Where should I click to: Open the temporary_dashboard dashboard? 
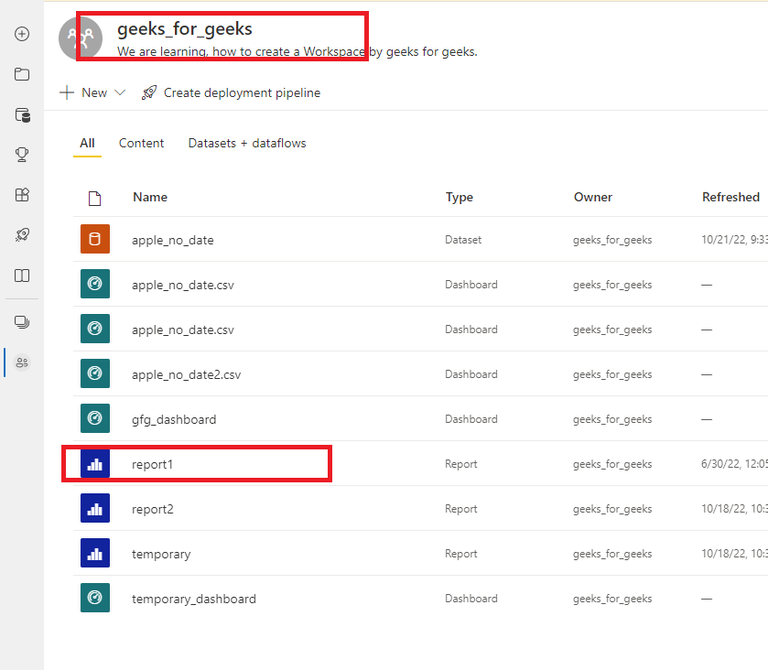coord(193,599)
